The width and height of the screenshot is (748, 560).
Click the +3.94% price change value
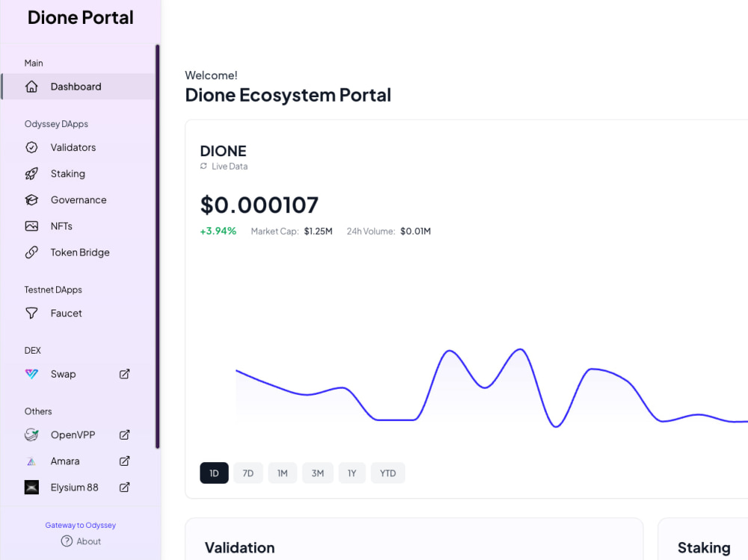tap(218, 231)
